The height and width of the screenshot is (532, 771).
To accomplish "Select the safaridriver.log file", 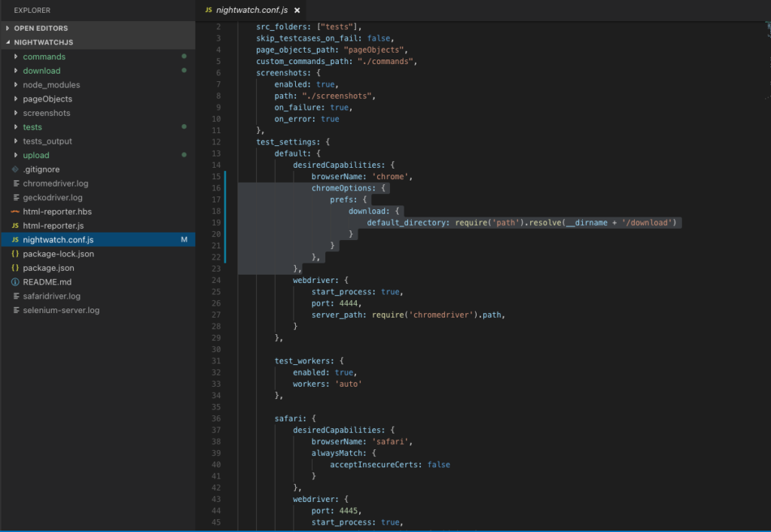I will (53, 296).
